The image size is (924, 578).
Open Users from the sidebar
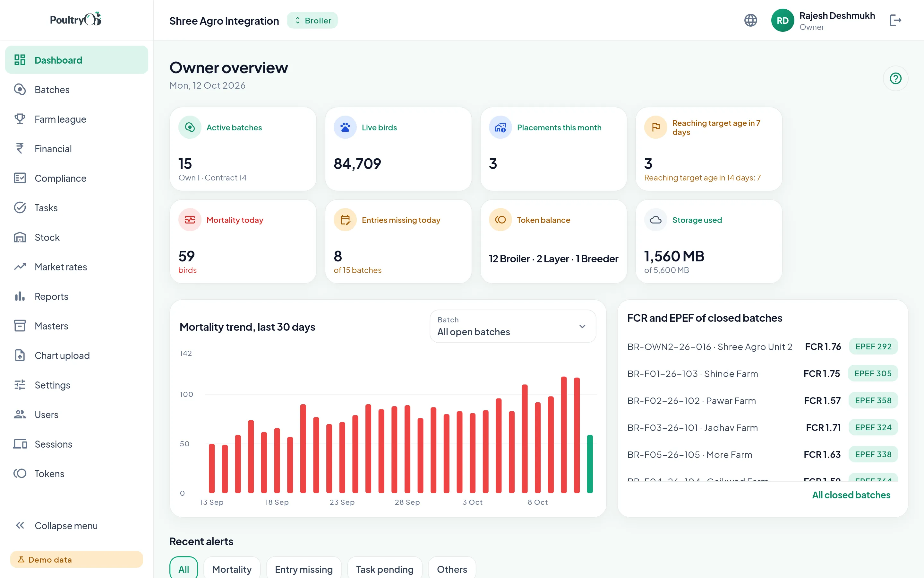pos(77,414)
